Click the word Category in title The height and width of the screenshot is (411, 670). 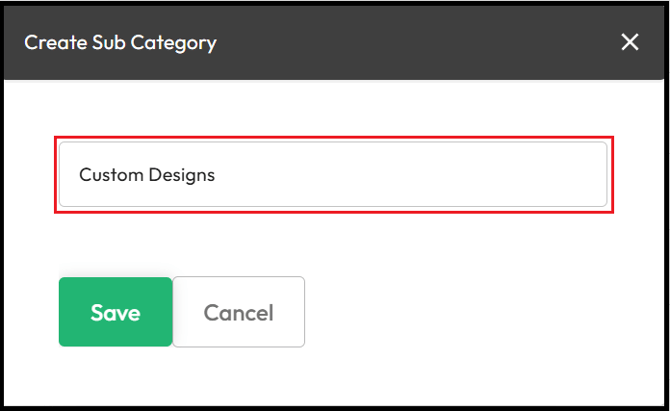click(174, 44)
